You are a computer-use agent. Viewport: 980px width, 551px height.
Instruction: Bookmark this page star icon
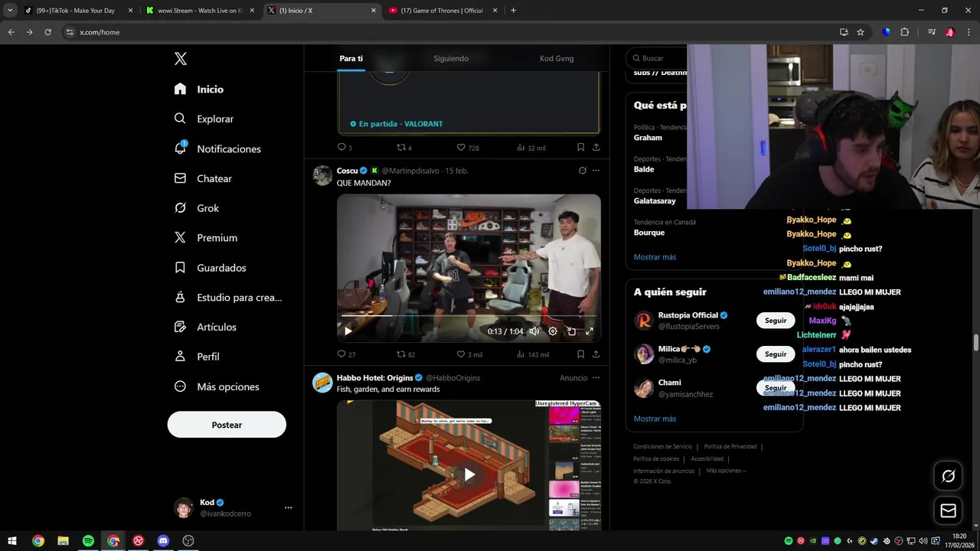tap(861, 32)
